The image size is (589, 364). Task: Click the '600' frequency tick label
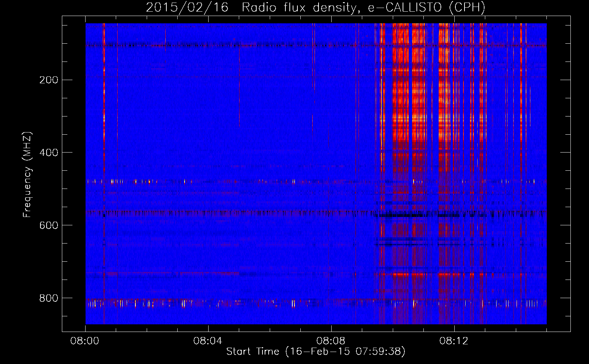pos(49,225)
